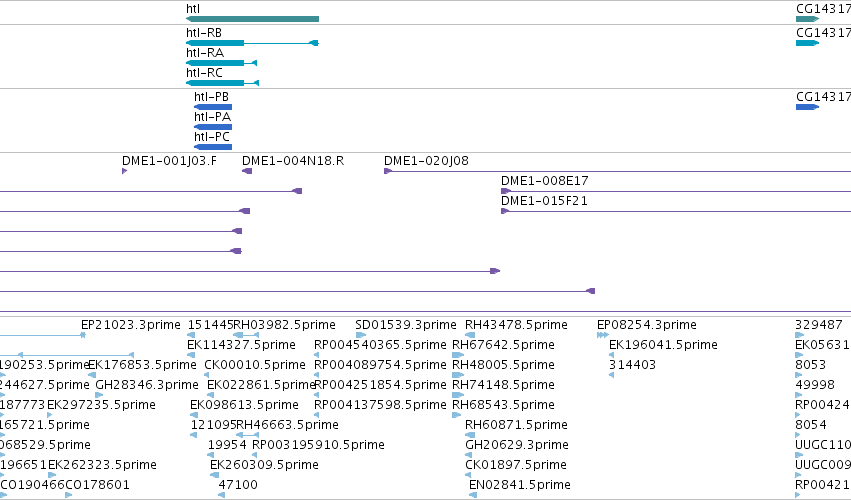Select EST EK262323.5prime

(103, 465)
